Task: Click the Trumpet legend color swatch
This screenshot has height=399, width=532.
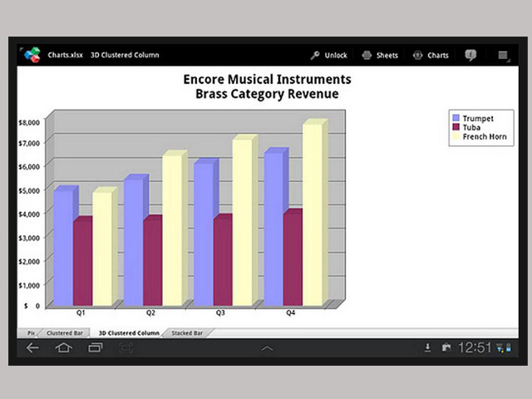Action: coord(455,118)
